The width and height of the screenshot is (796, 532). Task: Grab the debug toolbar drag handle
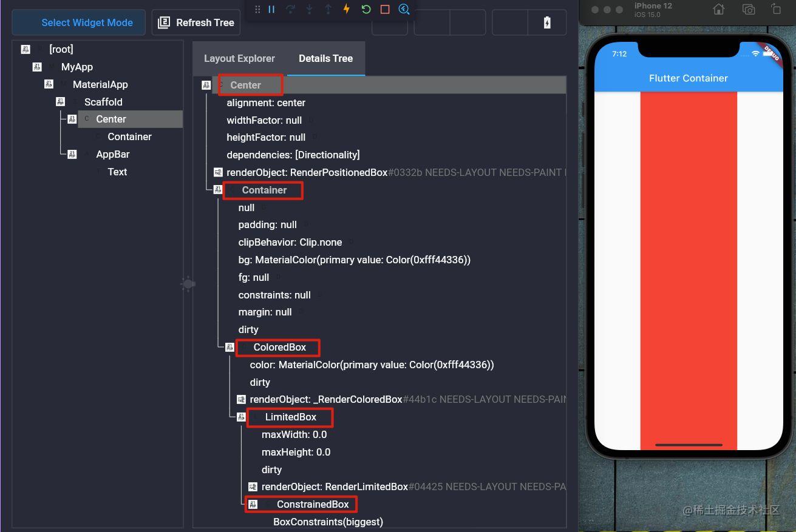click(x=257, y=9)
